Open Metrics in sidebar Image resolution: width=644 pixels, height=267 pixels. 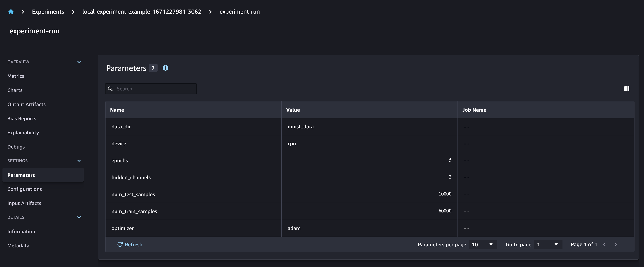(16, 76)
